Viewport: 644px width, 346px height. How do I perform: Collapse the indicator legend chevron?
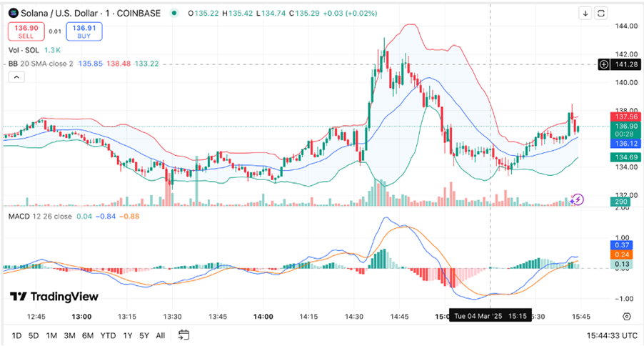pyautogui.click(x=15, y=77)
